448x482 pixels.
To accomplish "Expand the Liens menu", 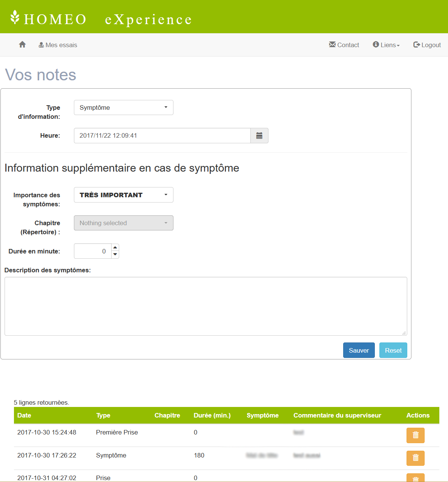I will [386, 45].
